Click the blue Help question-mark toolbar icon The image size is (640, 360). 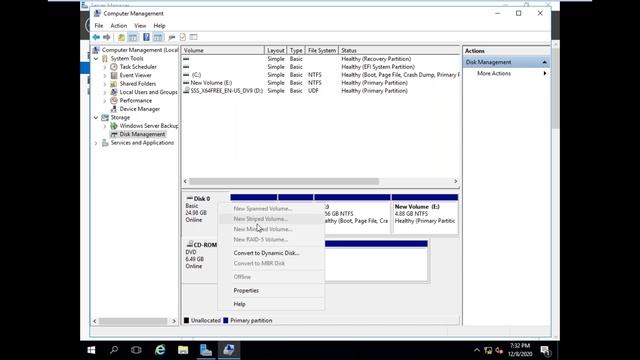click(146, 37)
